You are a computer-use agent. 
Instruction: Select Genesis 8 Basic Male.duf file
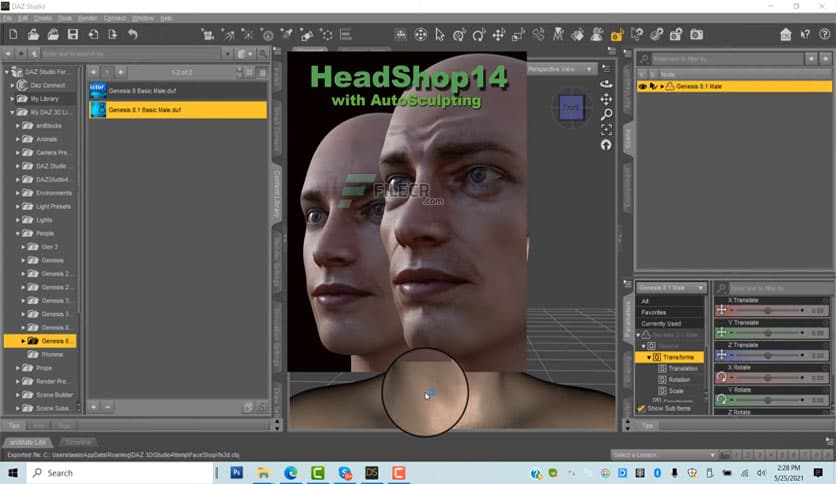tap(178, 91)
